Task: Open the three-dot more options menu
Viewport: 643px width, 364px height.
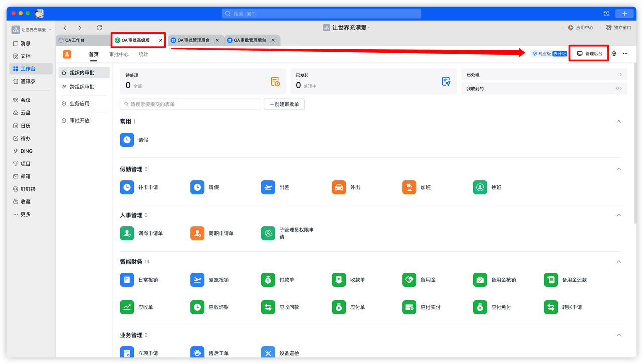Action: pyautogui.click(x=625, y=54)
